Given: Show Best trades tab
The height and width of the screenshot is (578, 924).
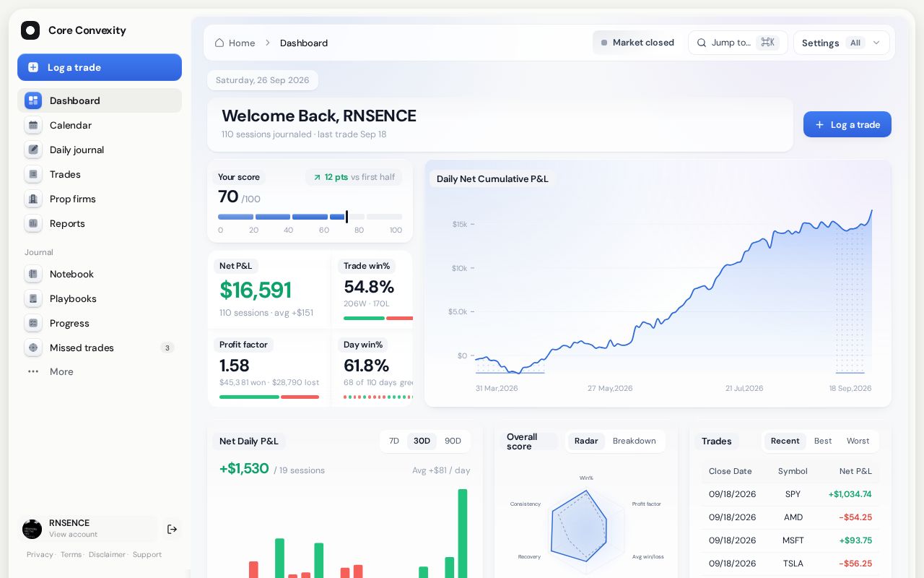Looking at the screenshot, I should [823, 441].
